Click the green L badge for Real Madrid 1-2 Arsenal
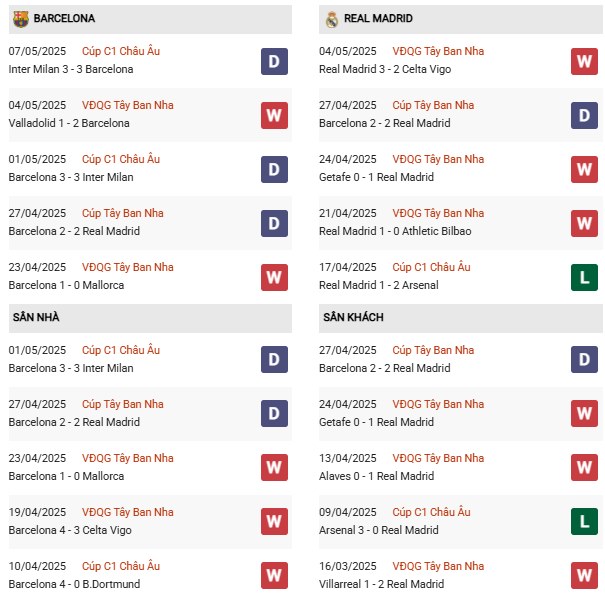Viewport: 605px width, 597px height. coord(584,277)
